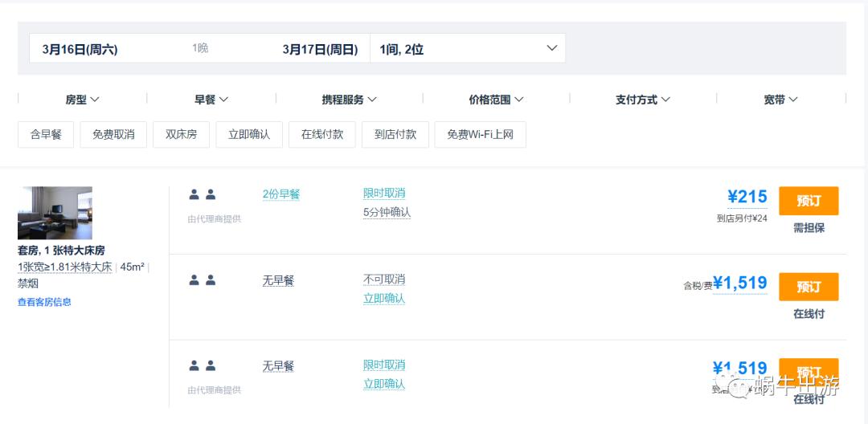Expand the 早餐 filter dropdown

(211, 100)
